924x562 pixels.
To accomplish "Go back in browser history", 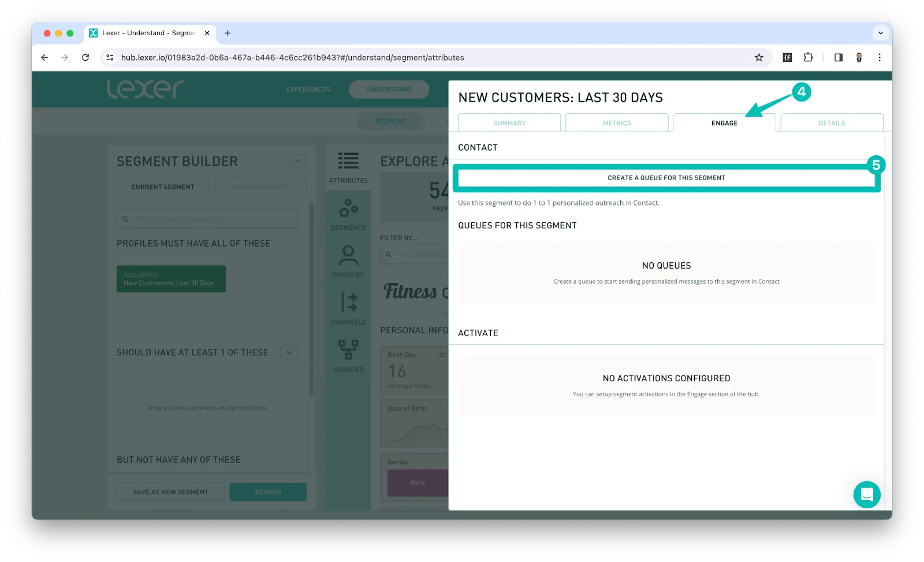I will 44,57.
